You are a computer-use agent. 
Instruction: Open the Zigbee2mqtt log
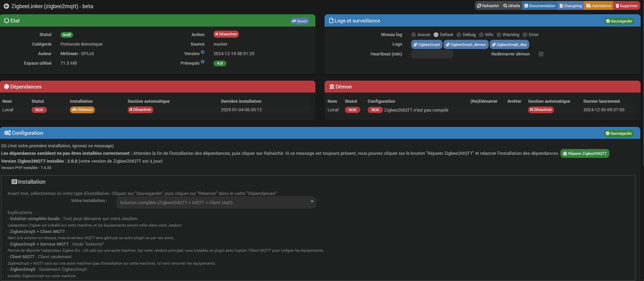(427, 45)
